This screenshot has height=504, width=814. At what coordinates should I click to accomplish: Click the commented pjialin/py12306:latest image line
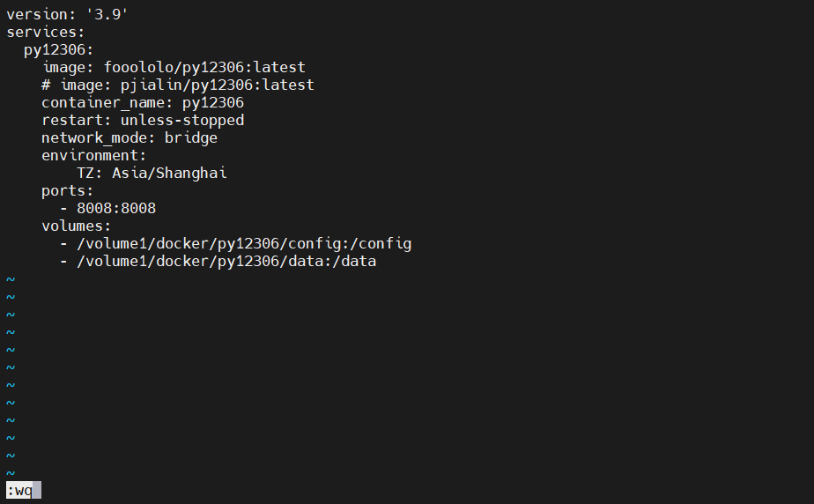pyautogui.click(x=177, y=85)
